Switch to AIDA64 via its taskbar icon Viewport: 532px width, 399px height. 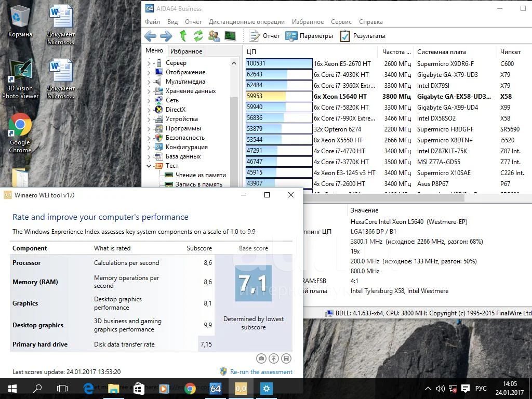tap(215, 389)
